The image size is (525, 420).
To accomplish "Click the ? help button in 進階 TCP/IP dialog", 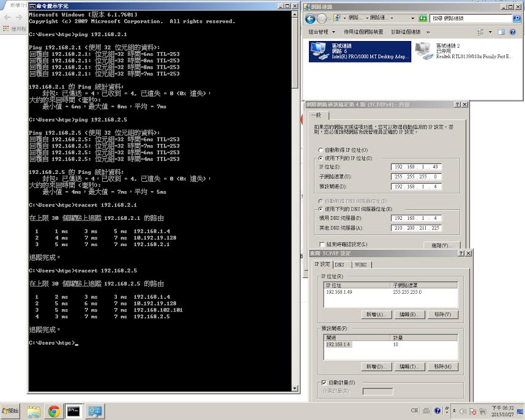I will point(461,253).
